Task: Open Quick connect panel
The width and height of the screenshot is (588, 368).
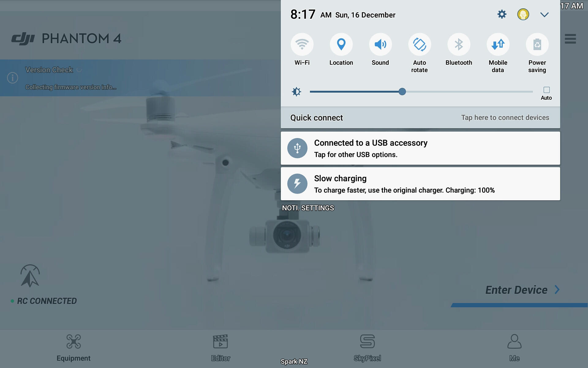Action: click(420, 117)
